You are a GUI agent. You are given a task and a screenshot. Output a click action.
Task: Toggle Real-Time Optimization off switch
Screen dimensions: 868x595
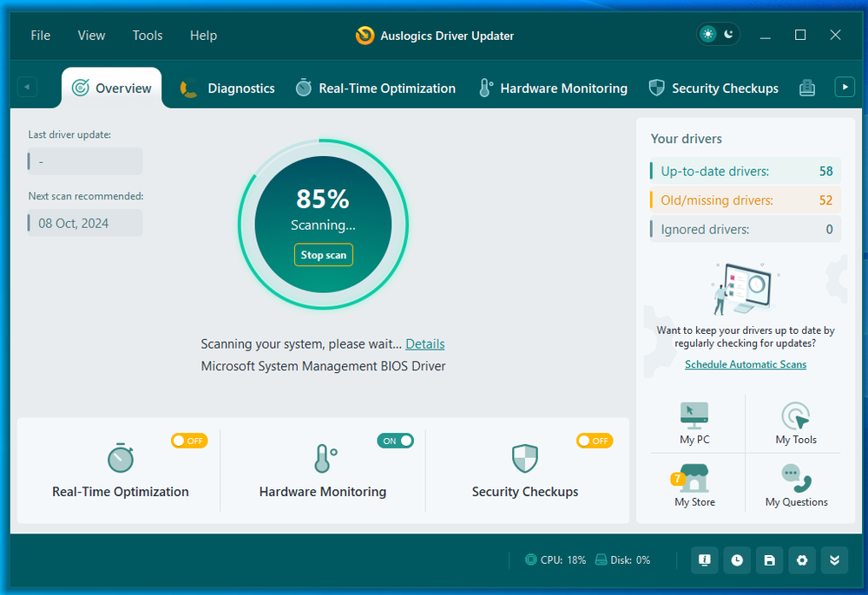[x=189, y=441]
